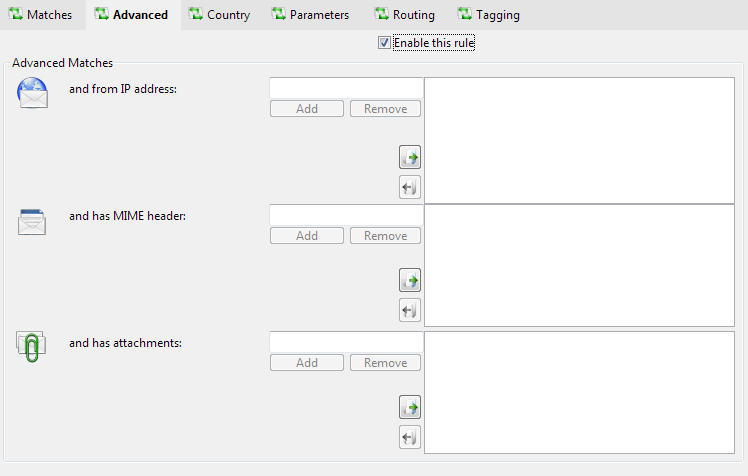This screenshot has width=748, height=476.
Task: Click the grey arrow button beside the IP address list
Action: click(x=409, y=187)
